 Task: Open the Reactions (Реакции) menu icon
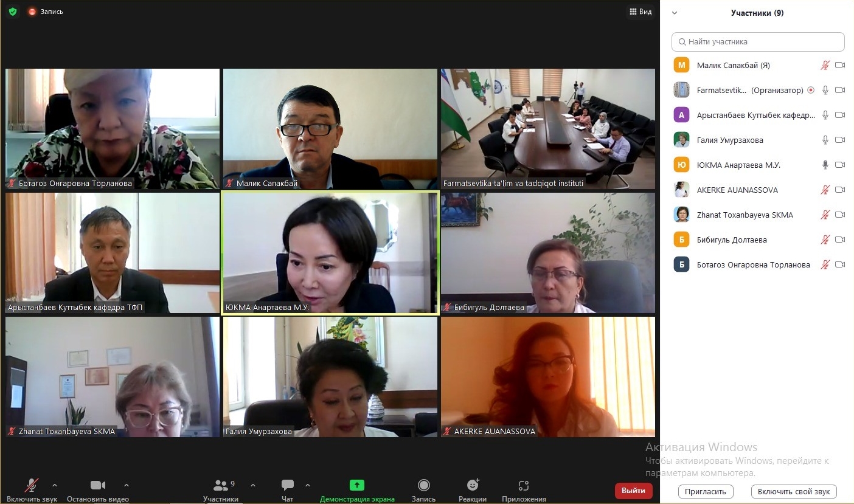click(473, 485)
